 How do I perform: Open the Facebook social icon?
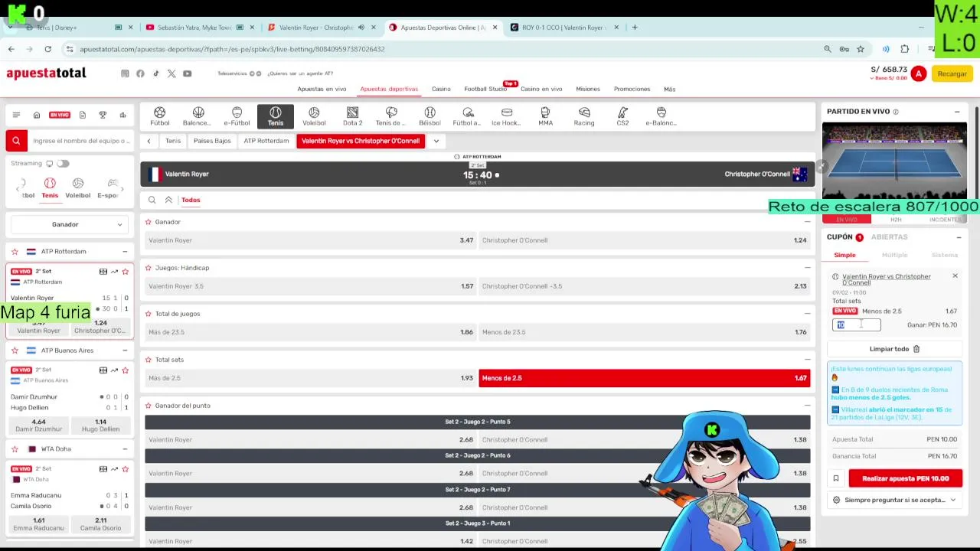[x=140, y=73]
